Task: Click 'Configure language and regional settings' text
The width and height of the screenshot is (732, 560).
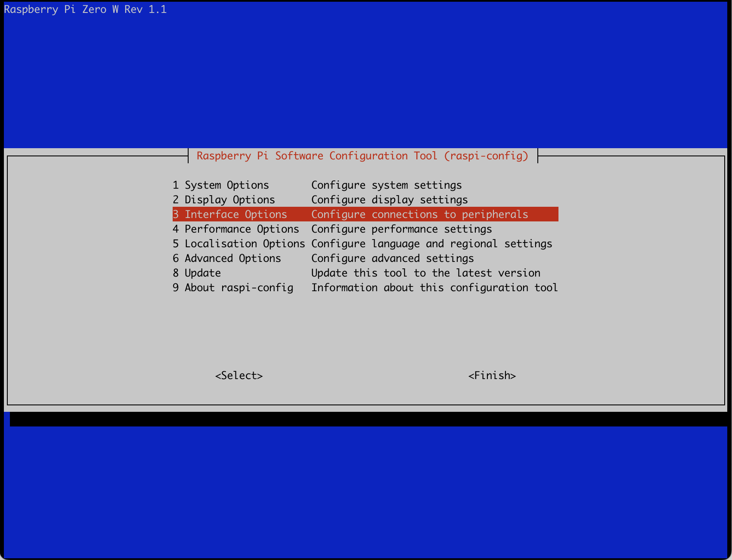Action: [432, 244]
